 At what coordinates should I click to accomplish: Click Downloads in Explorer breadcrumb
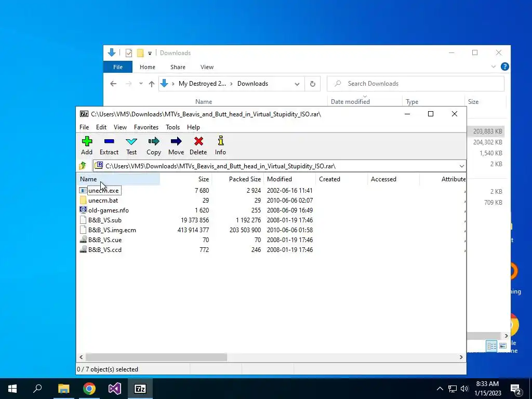tap(252, 84)
